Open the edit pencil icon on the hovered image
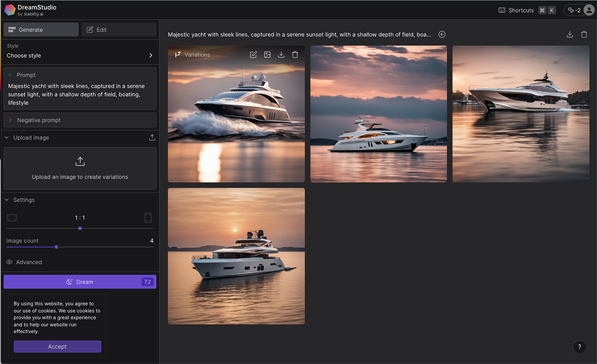 254,54
